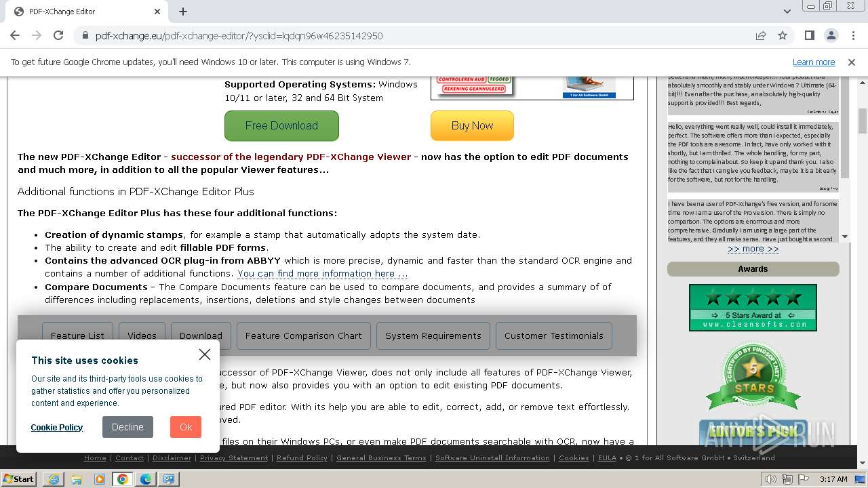Open the network icon in system tray
This screenshot has width=868, height=488.
pos(787,479)
